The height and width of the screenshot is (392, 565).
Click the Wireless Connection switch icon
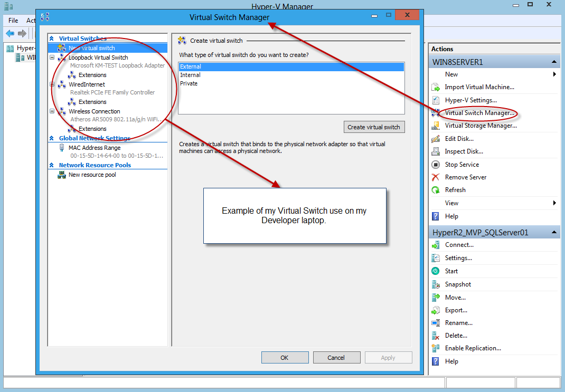coord(62,112)
